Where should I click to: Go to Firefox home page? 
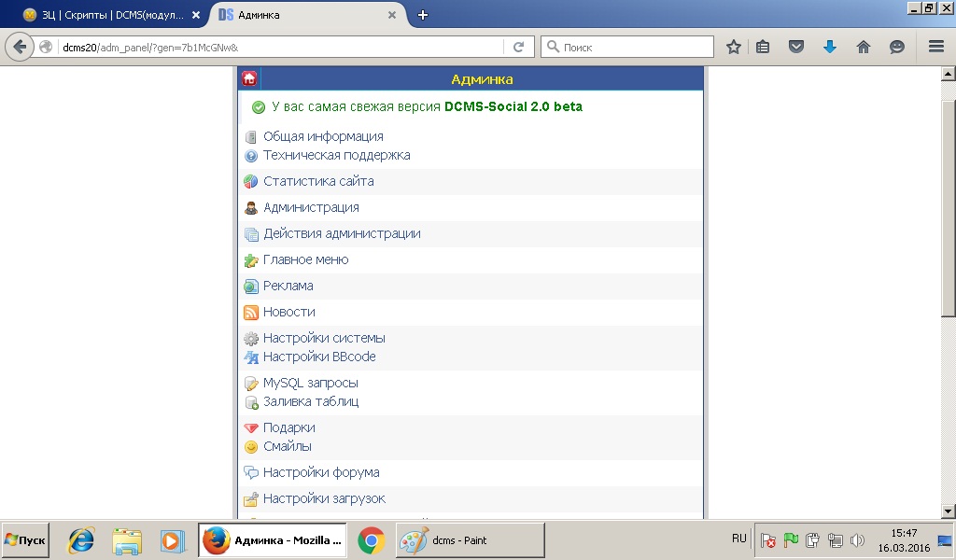coord(864,47)
